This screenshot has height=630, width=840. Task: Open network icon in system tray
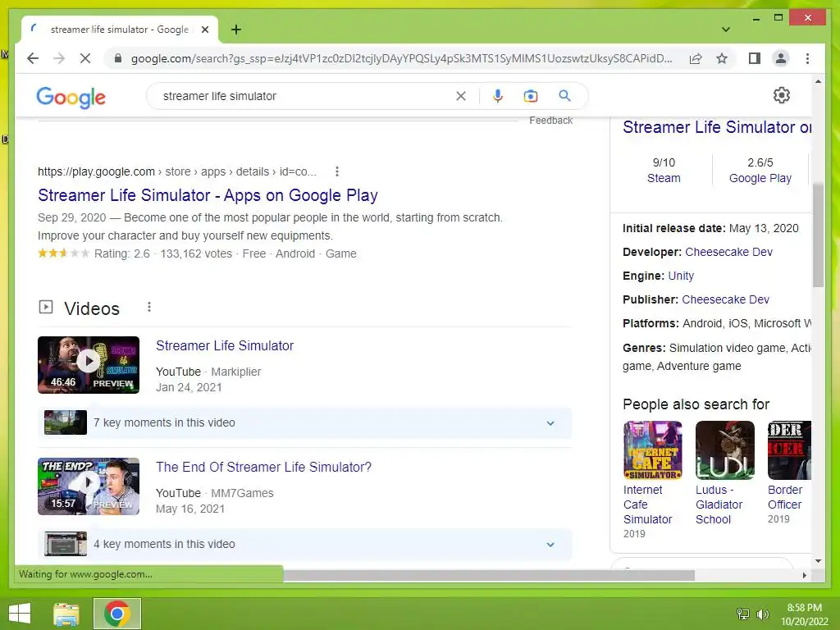point(743,614)
